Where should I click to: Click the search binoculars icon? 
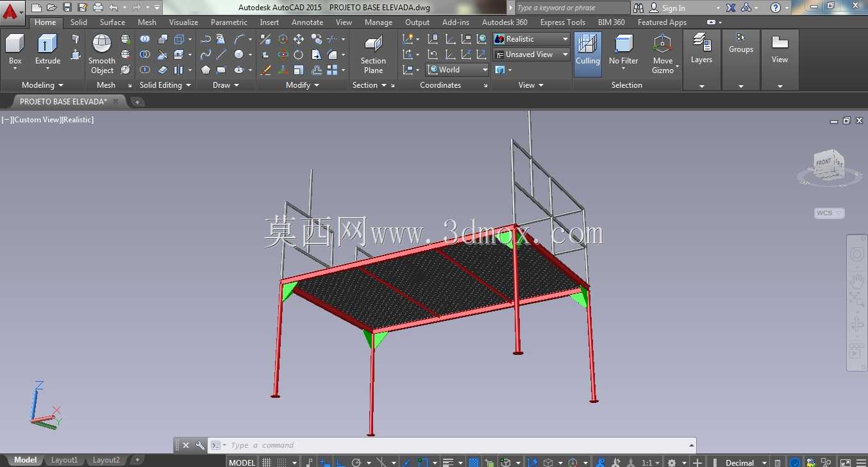pyautogui.click(x=638, y=8)
